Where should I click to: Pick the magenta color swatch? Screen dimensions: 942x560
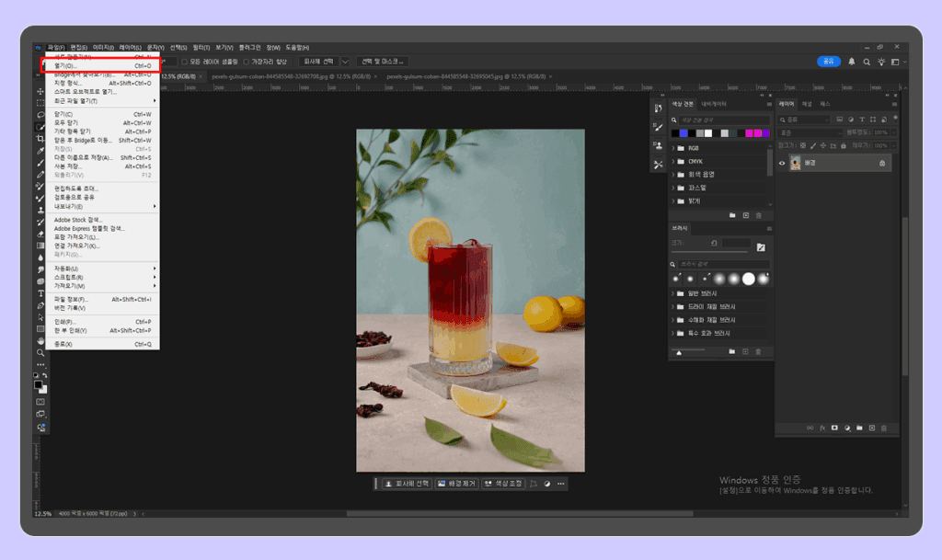[749, 133]
